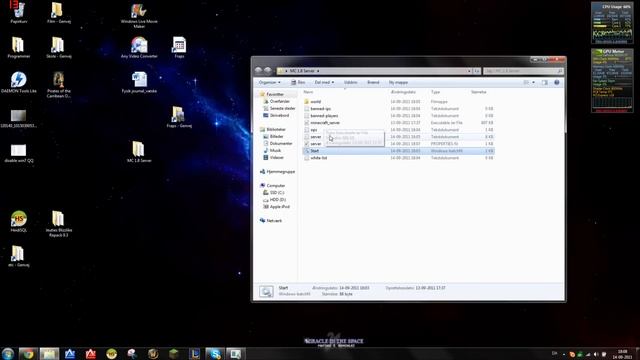Open the Organiser dropdown menu

[x=270, y=82]
